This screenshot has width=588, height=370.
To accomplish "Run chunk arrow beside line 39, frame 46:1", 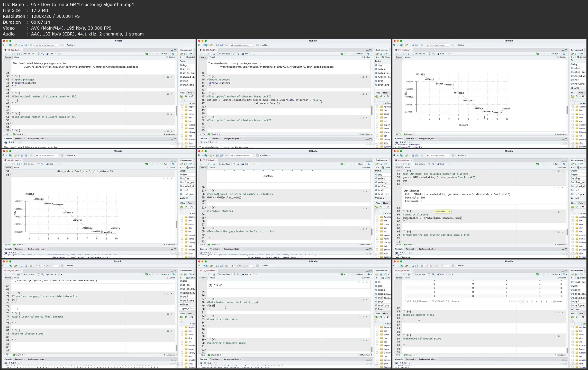I will pyautogui.click(x=171, y=77).
